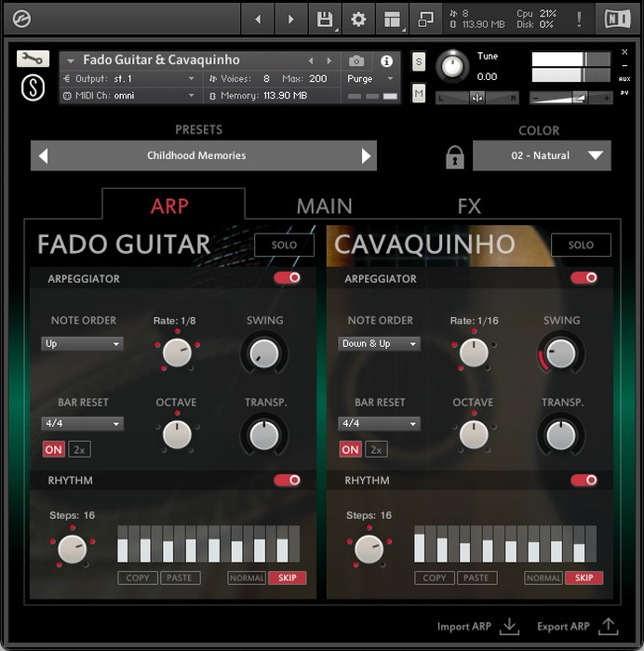
Task: Click the Export ARP upload icon
Action: 609,626
